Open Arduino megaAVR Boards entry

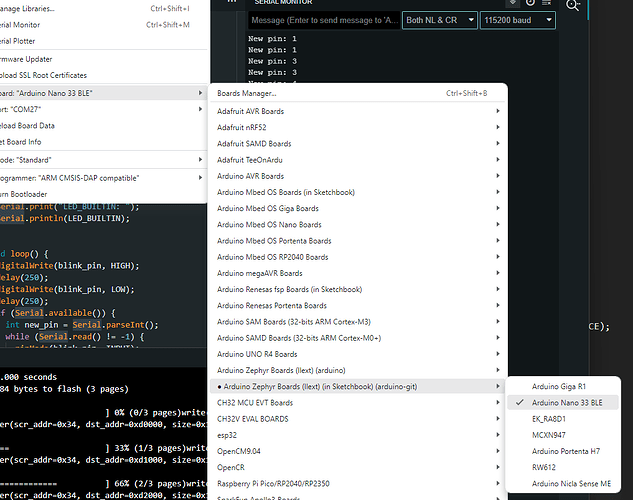358,273
